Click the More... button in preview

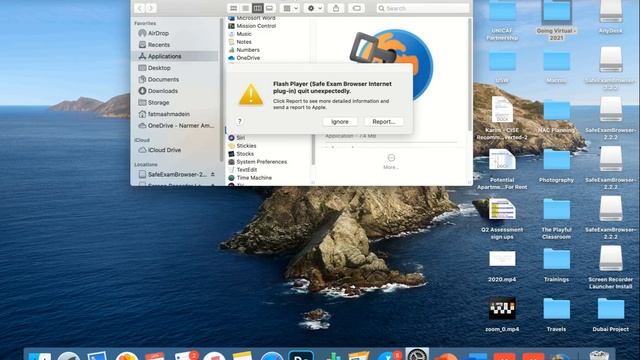coord(391,162)
